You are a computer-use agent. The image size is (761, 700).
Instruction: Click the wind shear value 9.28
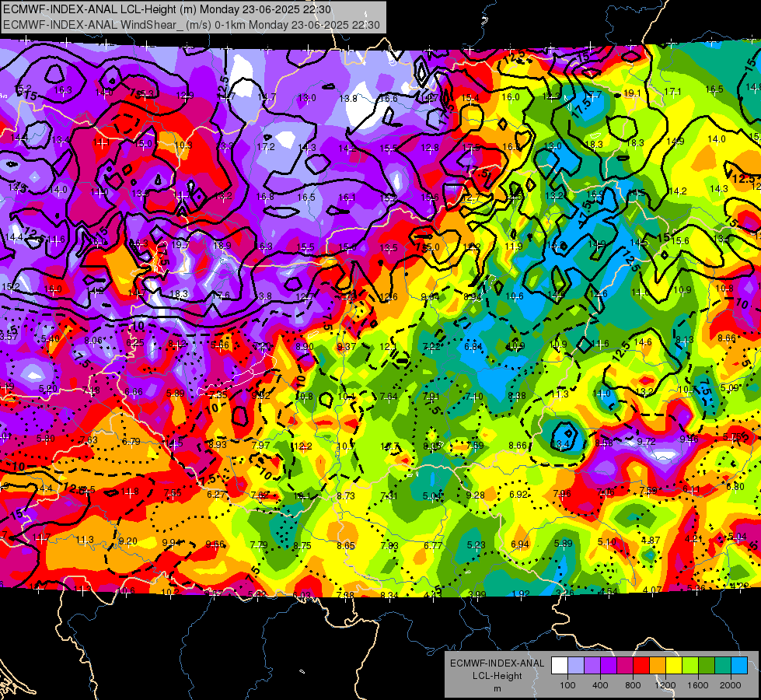pyautogui.click(x=475, y=495)
